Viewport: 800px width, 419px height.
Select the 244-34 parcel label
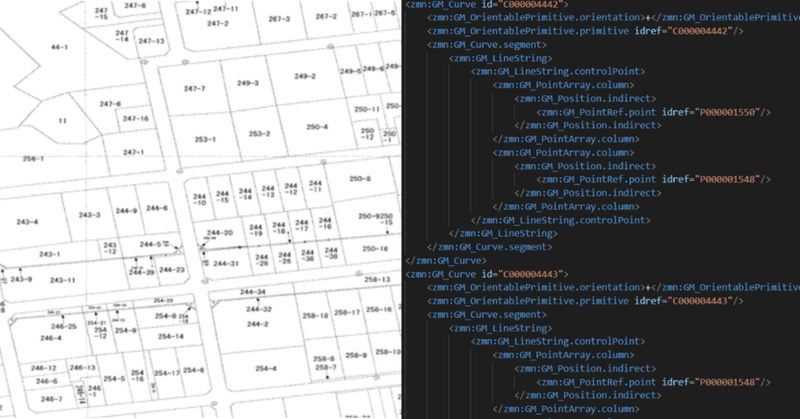pos(253,292)
